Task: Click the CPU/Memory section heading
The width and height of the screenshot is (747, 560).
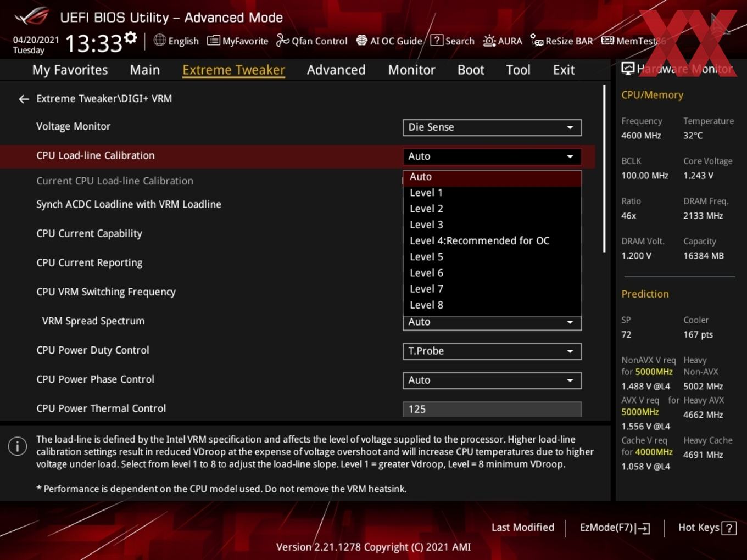Action: point(652,95)
